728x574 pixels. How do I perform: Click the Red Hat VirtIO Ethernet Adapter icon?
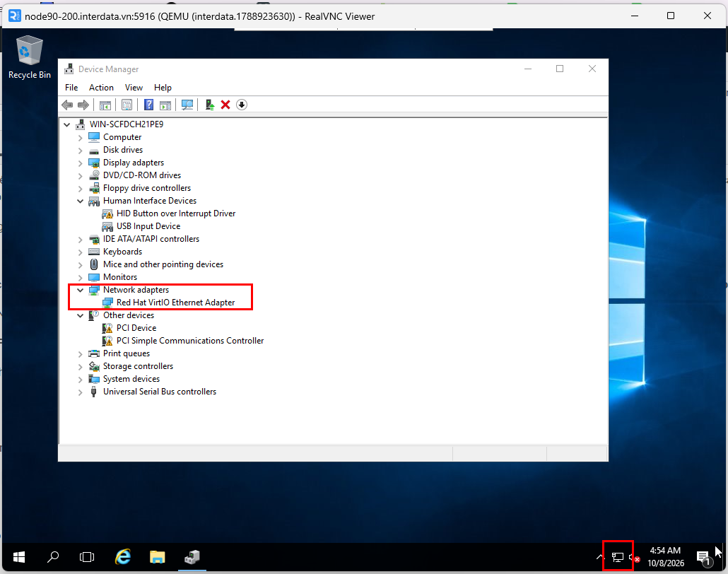[107, 303]
